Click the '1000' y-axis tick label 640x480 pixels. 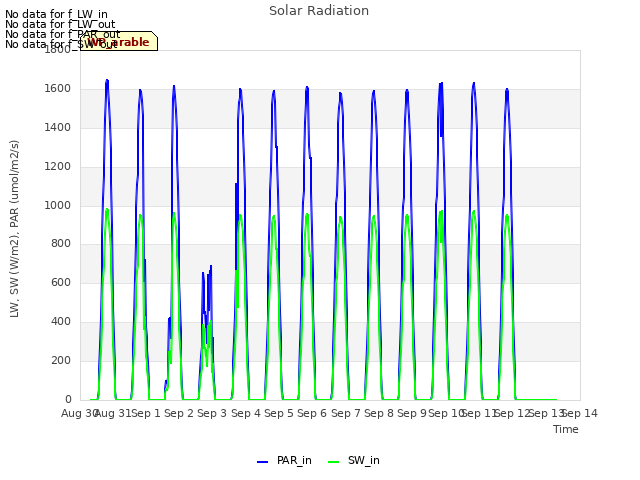coord(58,205)
